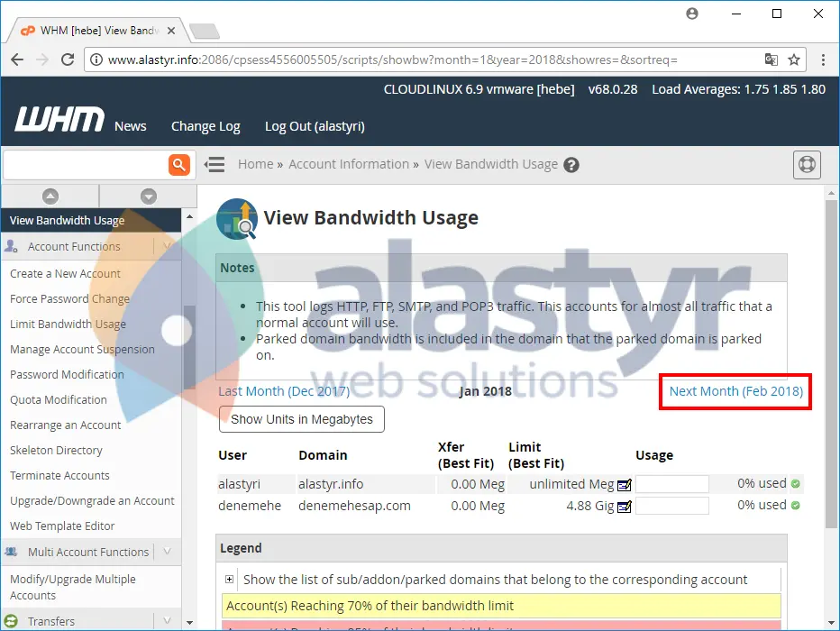Image resolution: width=840 pixels, height=631 pixels.
Task: Click the main page vertical scrollbar
Action: [x=831, y=364]
